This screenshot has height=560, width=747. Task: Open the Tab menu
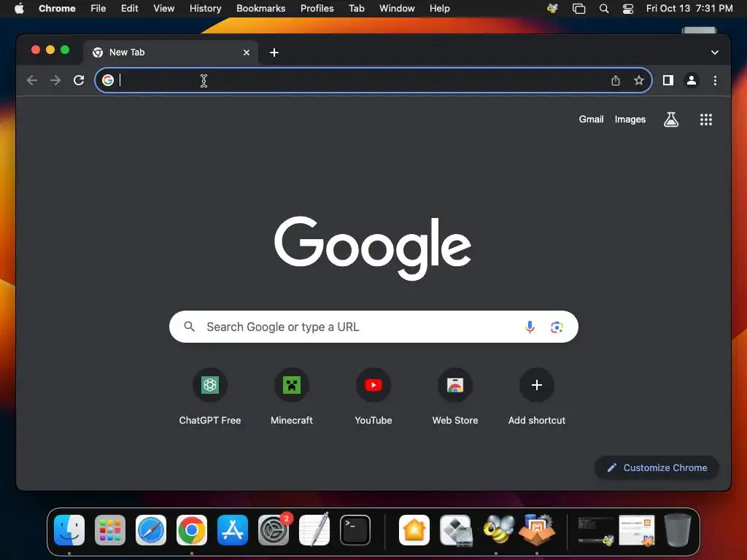[x=356, y=9]
